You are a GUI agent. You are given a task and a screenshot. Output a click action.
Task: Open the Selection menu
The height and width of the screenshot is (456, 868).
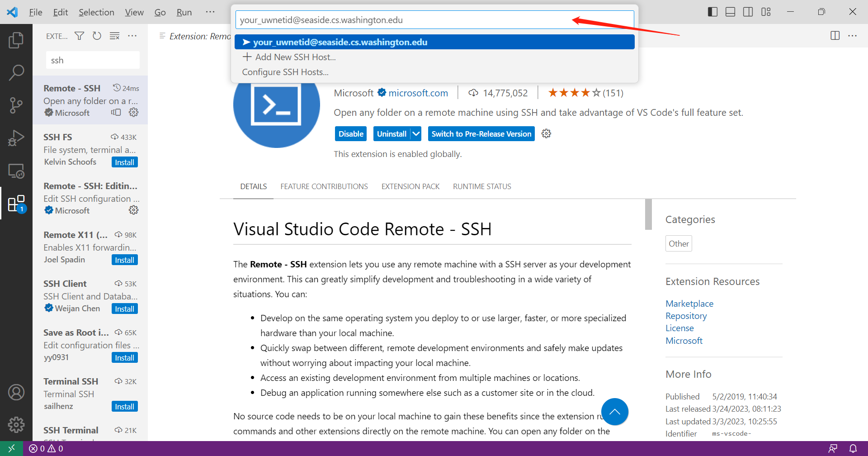point(96,12)
